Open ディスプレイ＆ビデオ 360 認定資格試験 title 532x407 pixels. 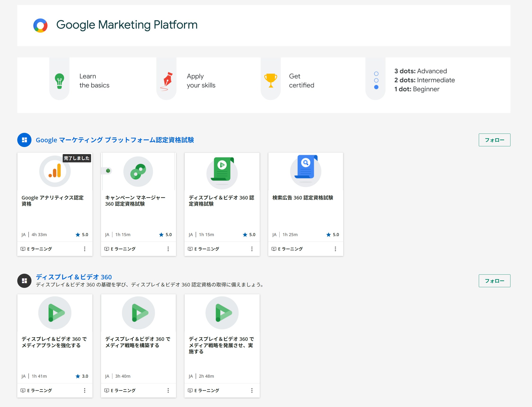coord(221,201)
